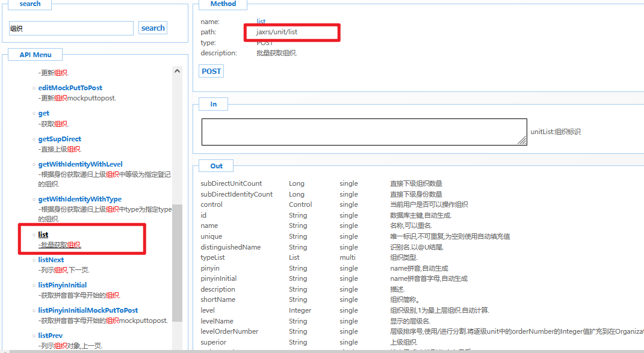This screenshot has width=644, height=353.
Task: Click the description text 批量获取组织
Action: 277,53
